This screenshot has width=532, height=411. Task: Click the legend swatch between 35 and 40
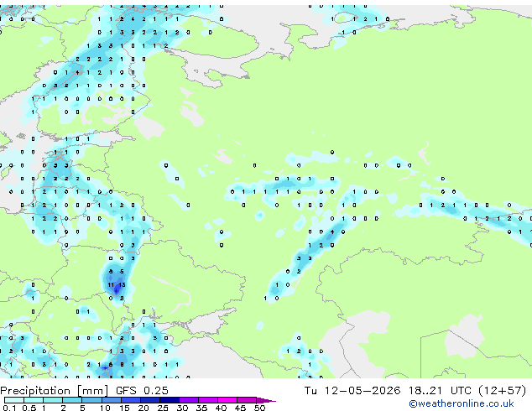coord(207,400)
